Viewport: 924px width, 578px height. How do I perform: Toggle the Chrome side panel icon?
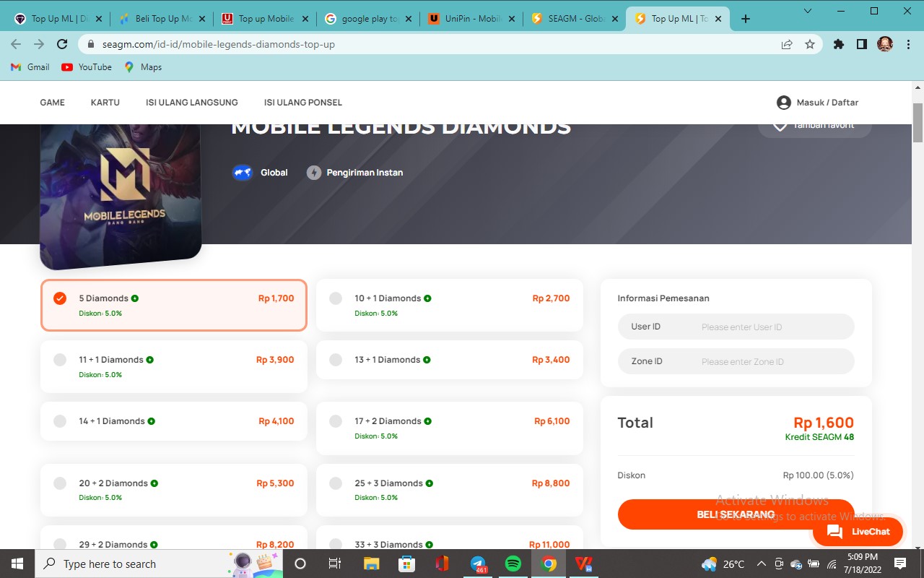(861, 44)
